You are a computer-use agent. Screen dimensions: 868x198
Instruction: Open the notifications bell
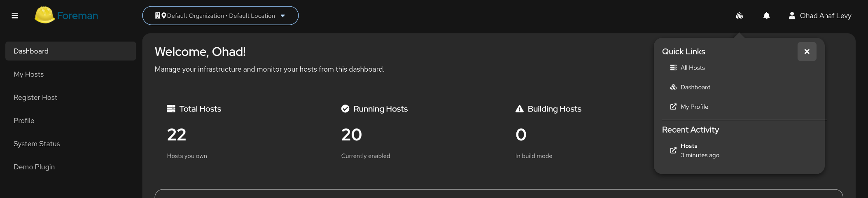click(766, 16)
